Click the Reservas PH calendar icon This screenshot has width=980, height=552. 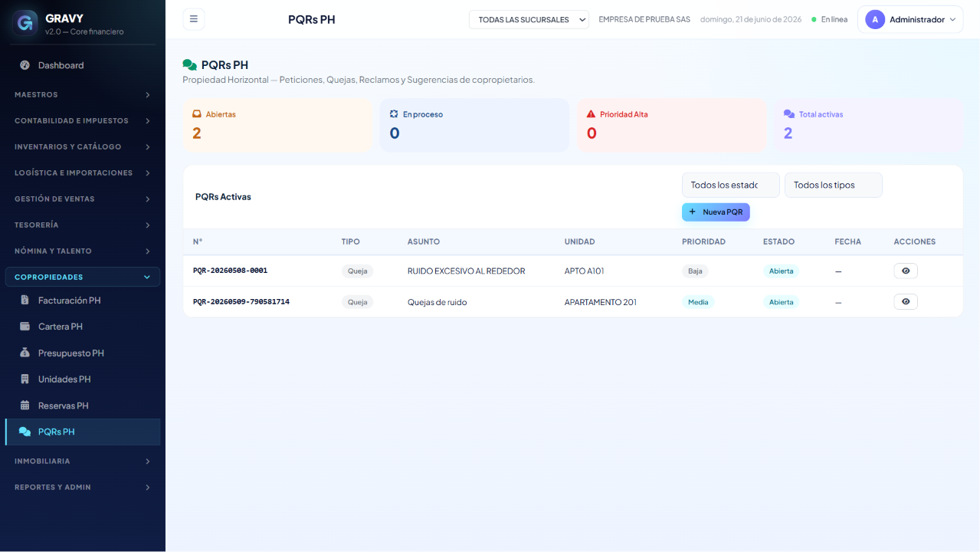click(x=25, y=406)
